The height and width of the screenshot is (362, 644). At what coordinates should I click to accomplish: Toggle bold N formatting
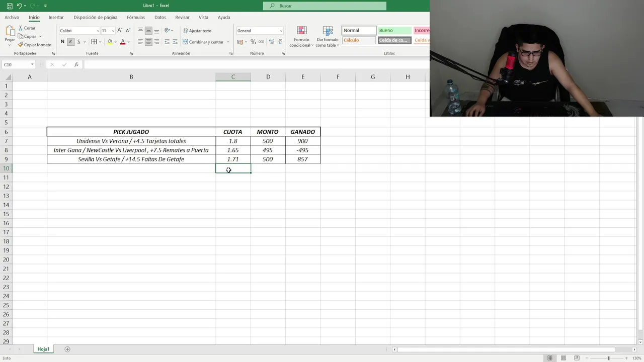pyautogui.click(x=62, y=42)
